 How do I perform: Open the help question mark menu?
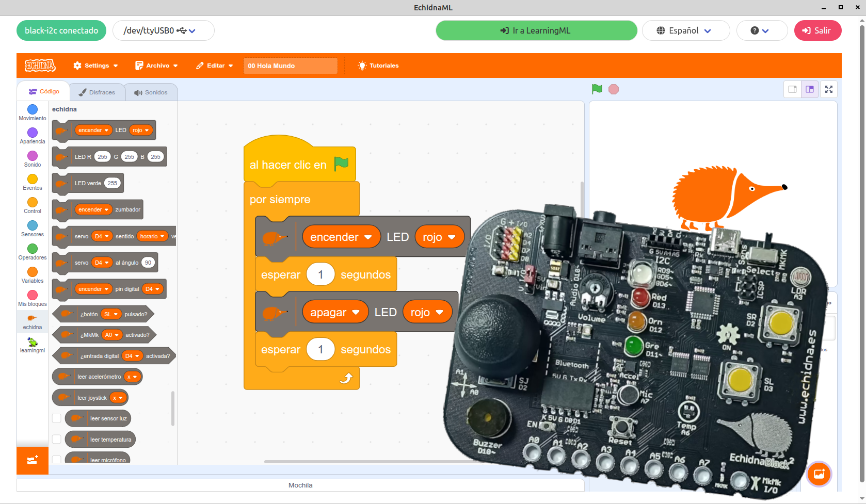(761, 30)
